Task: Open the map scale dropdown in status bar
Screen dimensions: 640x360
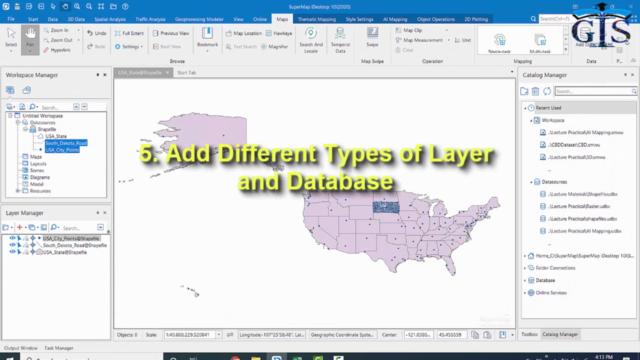Action: click(219, 335)
